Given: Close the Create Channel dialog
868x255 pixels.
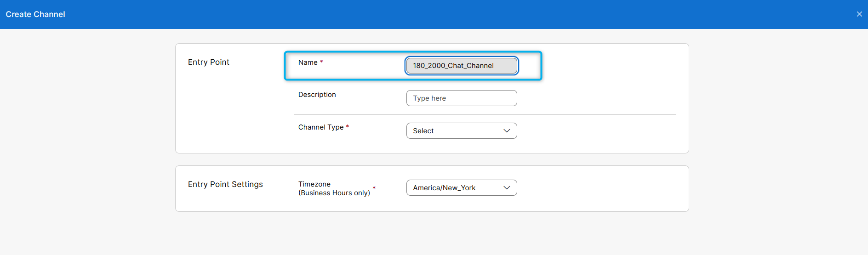Looking at the screenshot, I should coord(859,14).
